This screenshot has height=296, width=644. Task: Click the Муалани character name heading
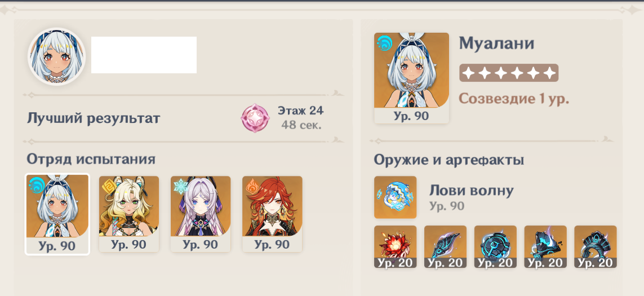(496, 43)
